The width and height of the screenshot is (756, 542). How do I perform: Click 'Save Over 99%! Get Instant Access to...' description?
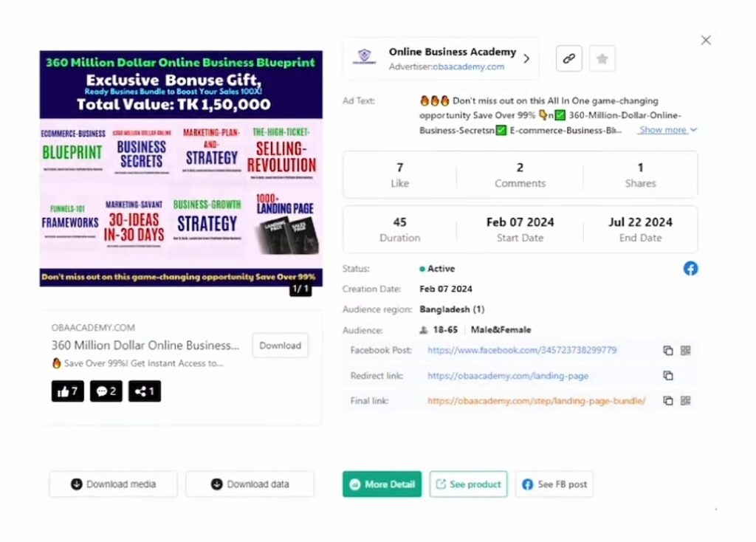(138, 363)
